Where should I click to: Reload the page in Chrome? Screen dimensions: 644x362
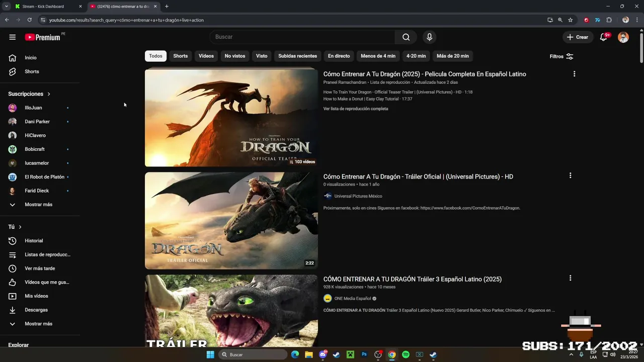tap(29, 20)
